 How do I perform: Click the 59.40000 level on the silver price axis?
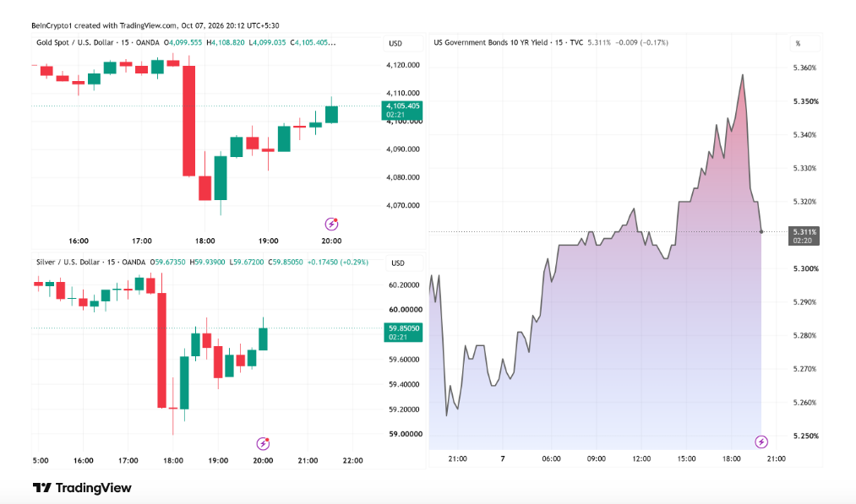click(404, 384)
